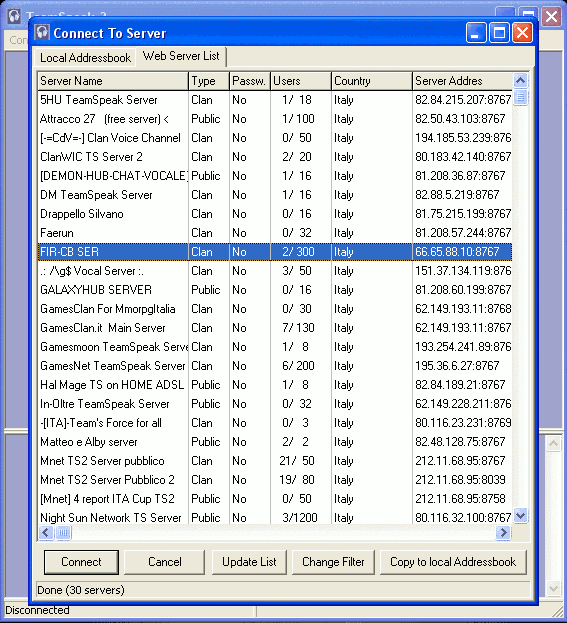This screenshot has width=567, height=623.
Task: Select GamesClan For MmorpgItalia server
Action: [275, 309]
